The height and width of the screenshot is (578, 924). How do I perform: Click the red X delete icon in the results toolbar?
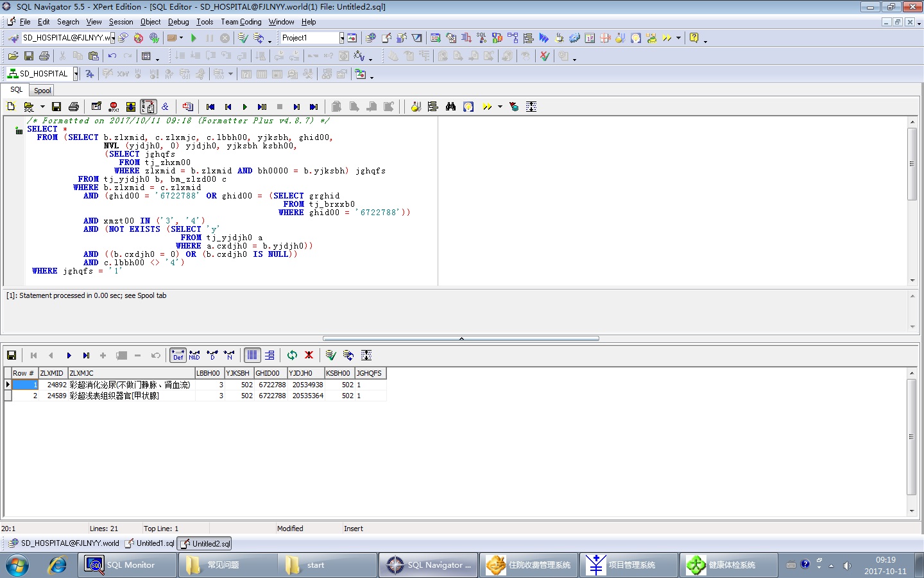click(309, 355)
